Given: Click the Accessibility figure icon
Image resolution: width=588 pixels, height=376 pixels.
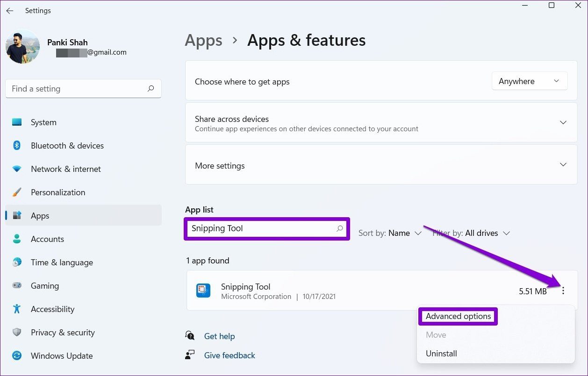Looking at the screenshot, I should pyautogui.click(x=17, y=309).
